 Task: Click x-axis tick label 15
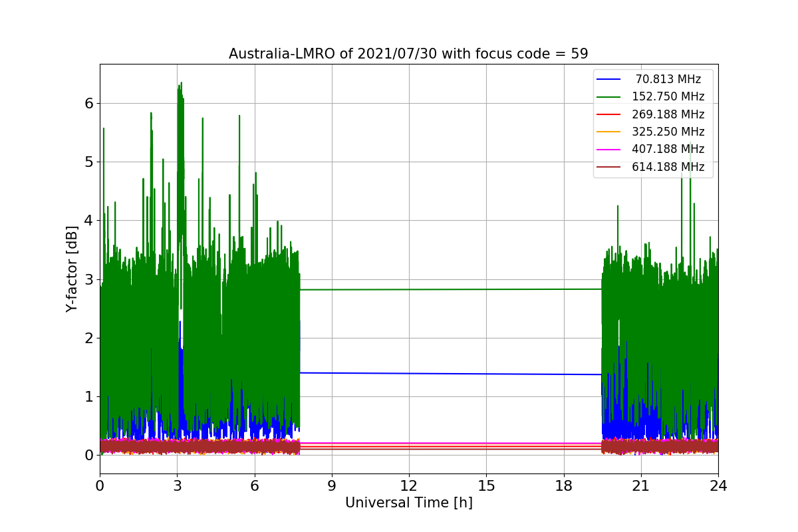486,486
